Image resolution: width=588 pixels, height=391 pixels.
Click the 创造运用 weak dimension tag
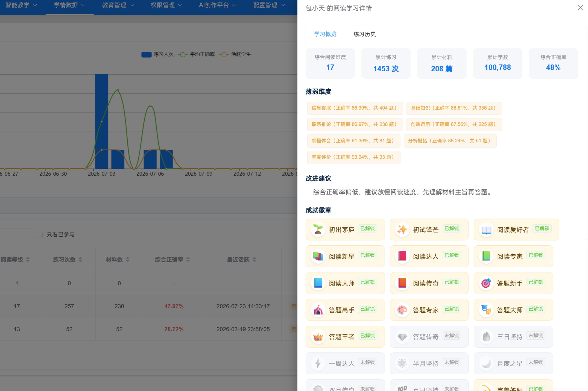454,125
